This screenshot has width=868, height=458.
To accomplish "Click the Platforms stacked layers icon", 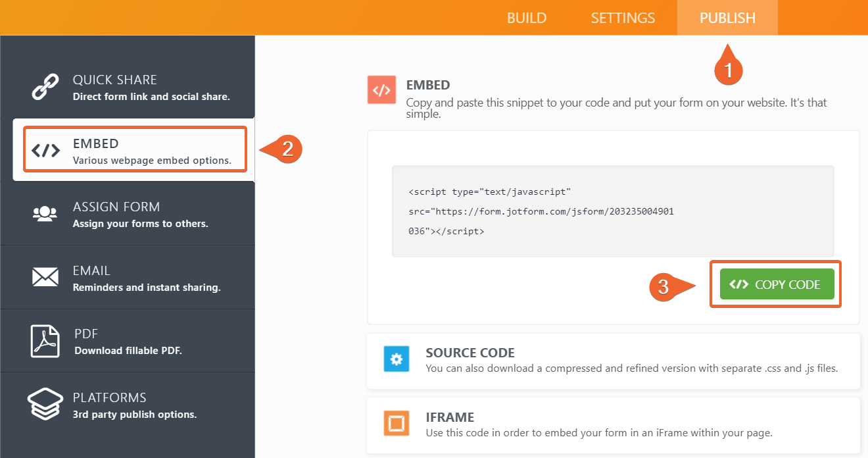I will pyautogui.click(x=44, y=404).
